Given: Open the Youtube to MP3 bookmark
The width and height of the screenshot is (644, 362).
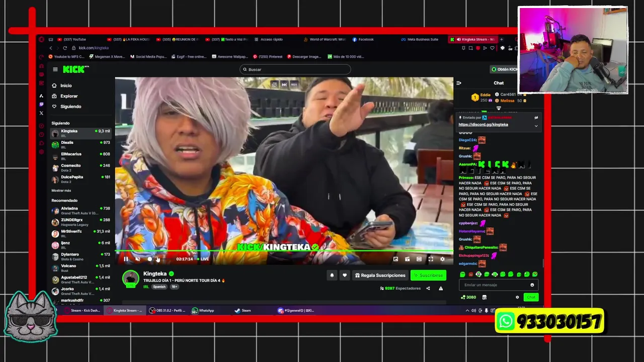Looking at the screenshot, I should [x=66, y=56].
